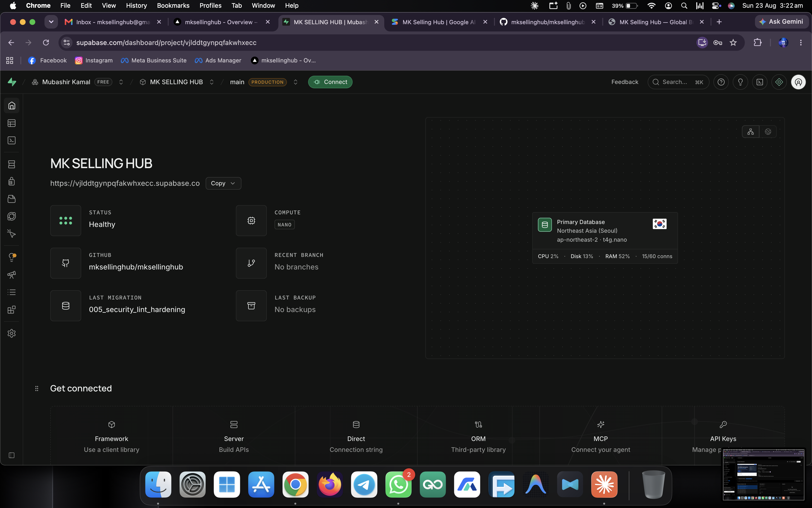Open Authentication from the sidebar lock icon
The height and width of the screenshot is (508, 812).
[x=12, y=181]
